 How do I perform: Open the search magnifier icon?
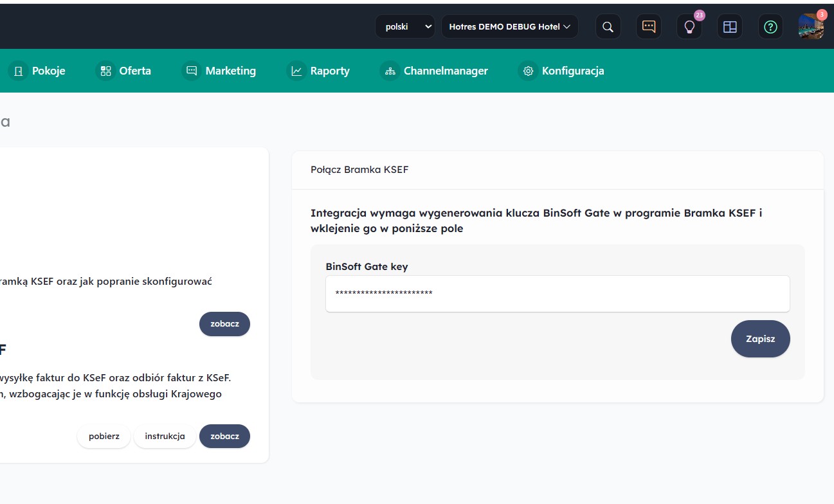pos(608,27)
